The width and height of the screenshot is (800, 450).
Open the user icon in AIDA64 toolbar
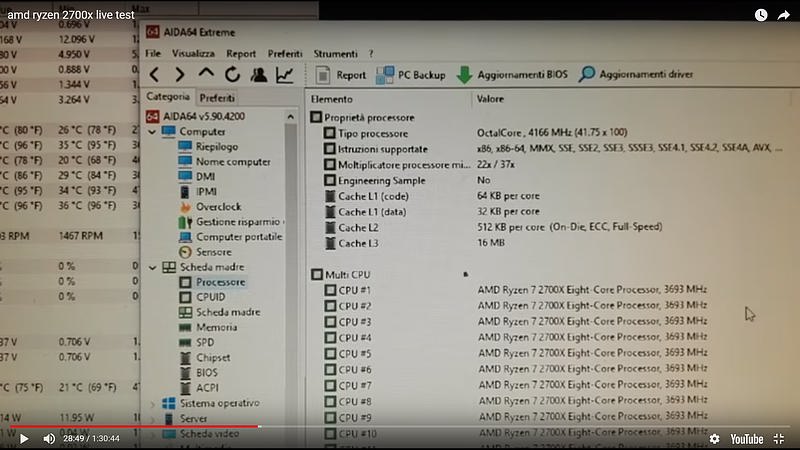coord(259,74)
